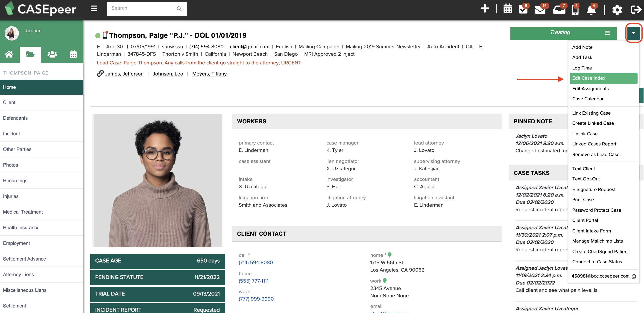Expand the hamburger menu beside the CASEpeer logo

(x=94, y=8)
